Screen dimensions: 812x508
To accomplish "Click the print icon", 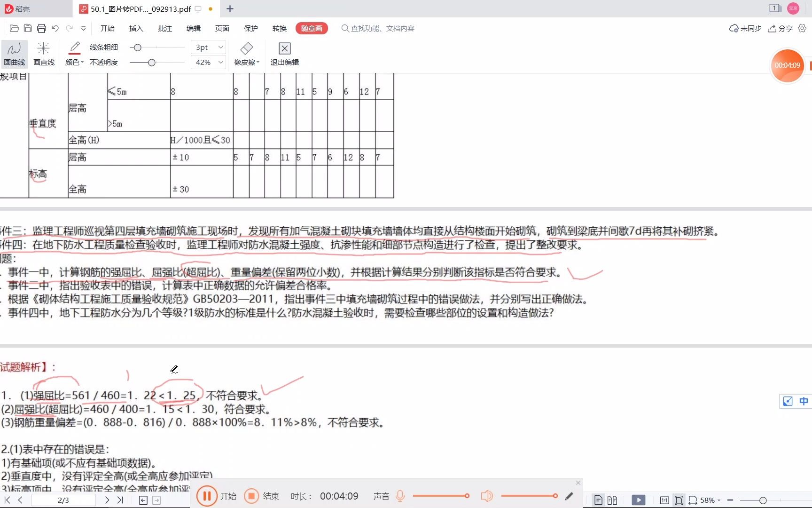I will pyautogui.click(x=41, y=28).
